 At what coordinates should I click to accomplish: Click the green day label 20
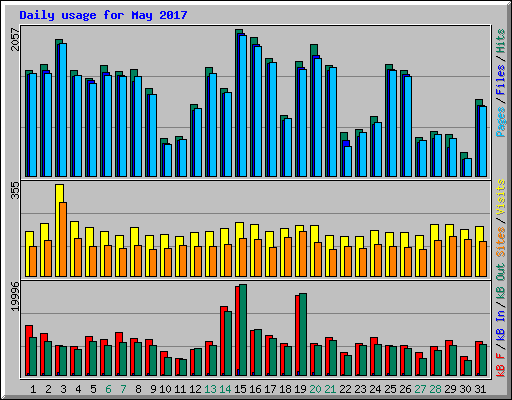tap(315, 389)
